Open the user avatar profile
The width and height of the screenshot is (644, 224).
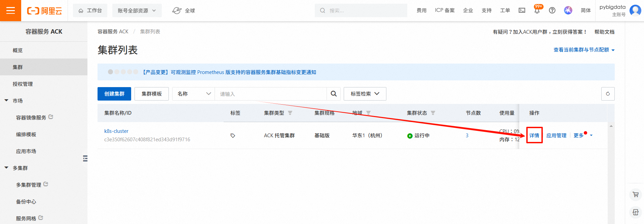click(635, 10)
